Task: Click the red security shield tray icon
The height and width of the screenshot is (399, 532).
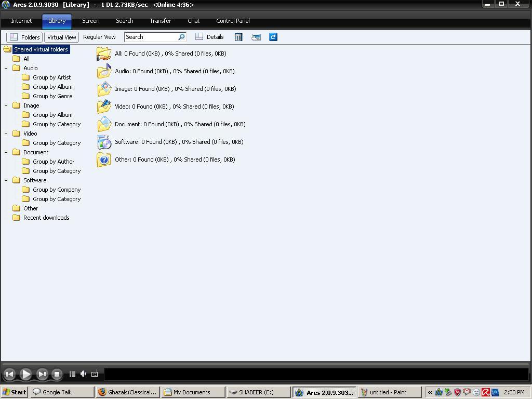Action: [457, 392]
